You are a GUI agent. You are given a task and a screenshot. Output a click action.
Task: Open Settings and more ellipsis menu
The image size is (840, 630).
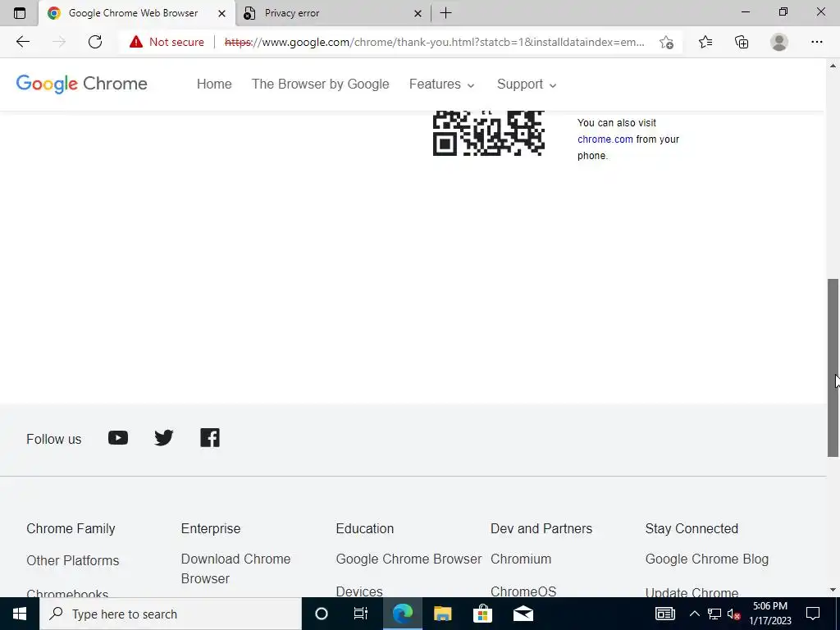click(x=816, y=42)
